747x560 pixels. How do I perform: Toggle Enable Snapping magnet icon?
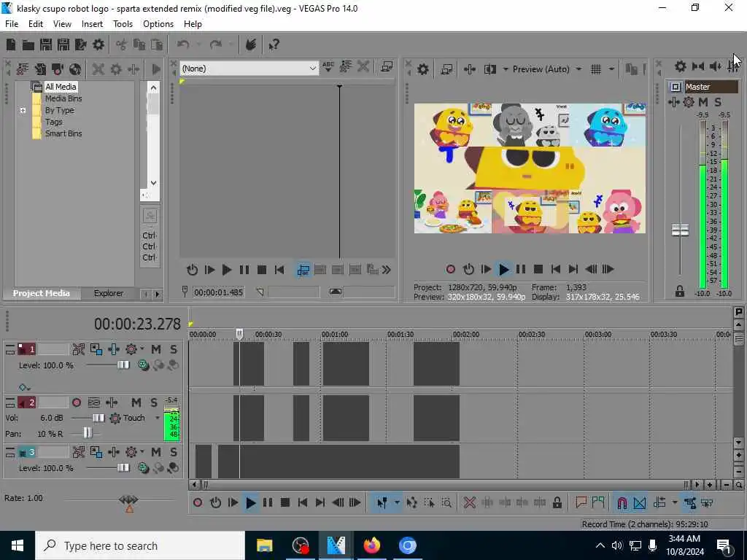pyautogui.click(x=622, y=502)
